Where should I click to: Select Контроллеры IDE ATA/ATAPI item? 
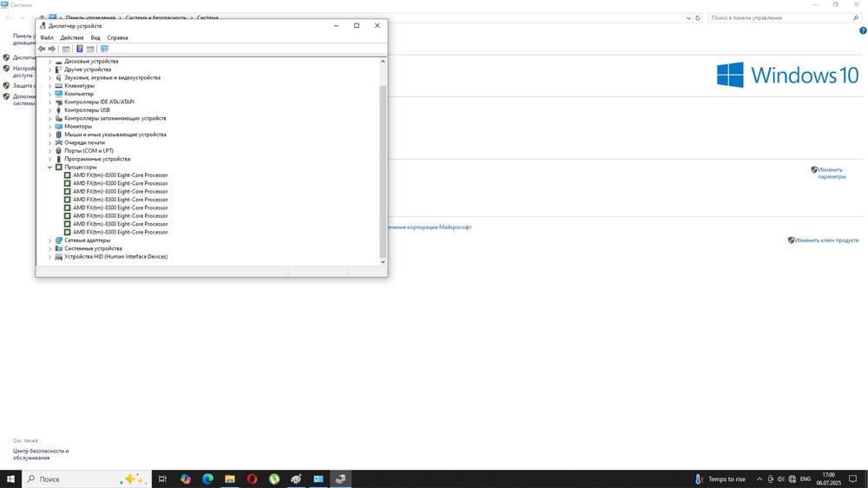click(x=99, y=102)
